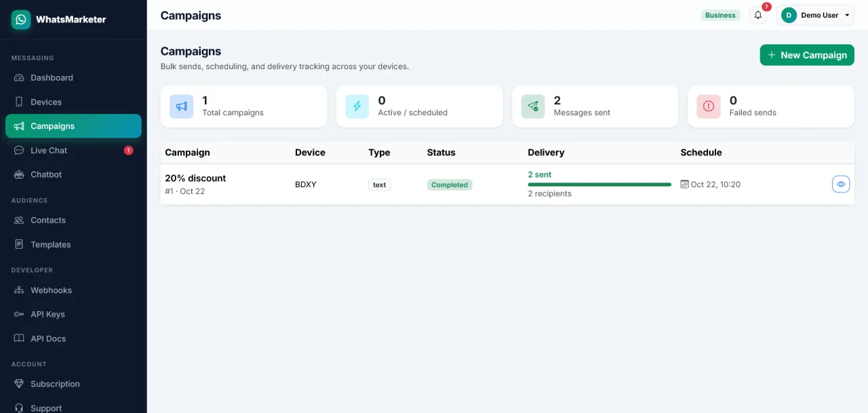Image resolution: width=868 pixels, height=413 pixels.
Task: Click the WhatsMarketer logo icon
Action: [x=21, y=20]
